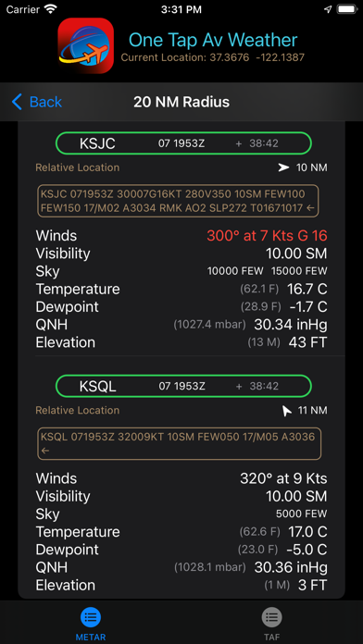The width and height of the screenshot is (363, 644).
Task: Tap KSQL temperature value 17.0 C
Action: click(x=307, y=532)
